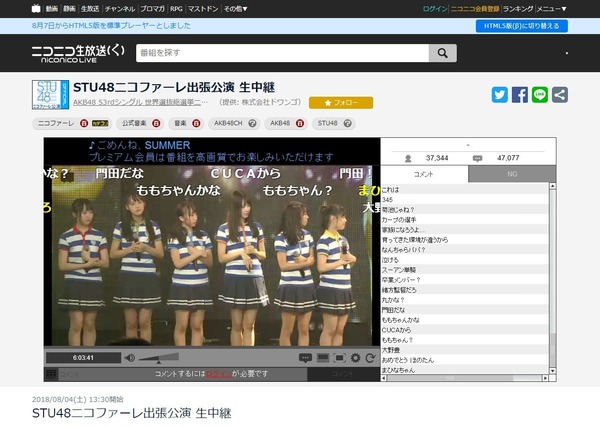Viewport: 600px width, 426px height.
Task: Select the 公式音楽 tag
Action: coord(134,123)
